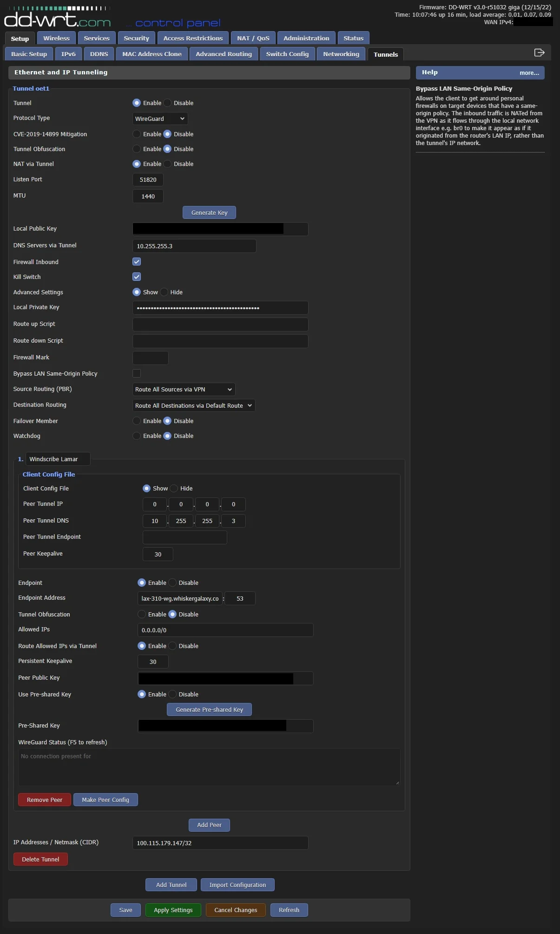Uncheck the Firewall Inbound checkbox

click(137, 262)
